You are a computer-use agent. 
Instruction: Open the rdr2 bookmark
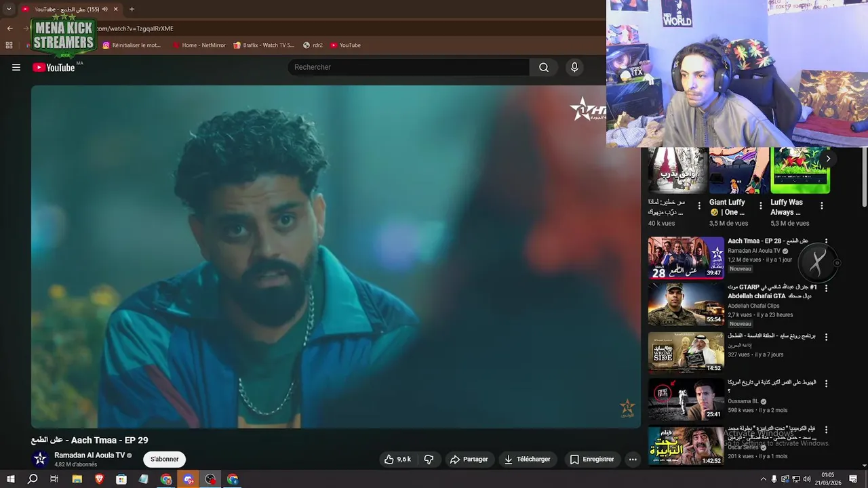click(x=313, y=45)
